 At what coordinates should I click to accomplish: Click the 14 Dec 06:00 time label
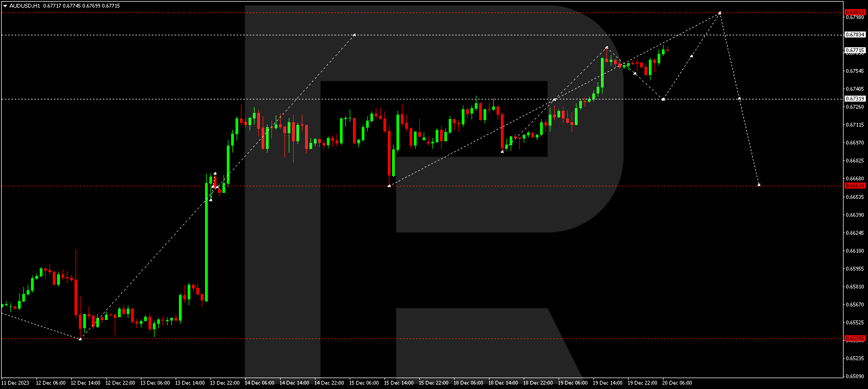(x=259, y=383)
